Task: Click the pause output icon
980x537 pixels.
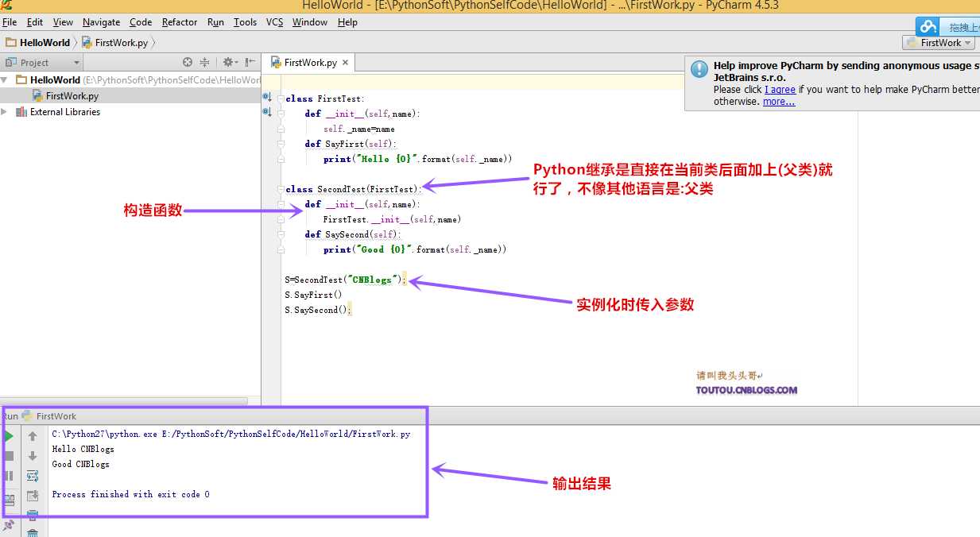Action: [9, 476]
